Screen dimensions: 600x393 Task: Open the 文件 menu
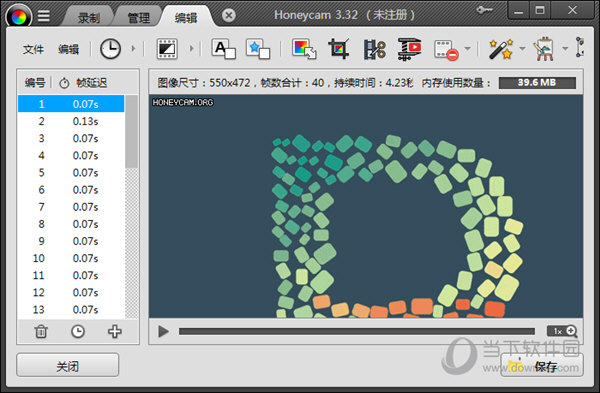click(x=33, y=49)
